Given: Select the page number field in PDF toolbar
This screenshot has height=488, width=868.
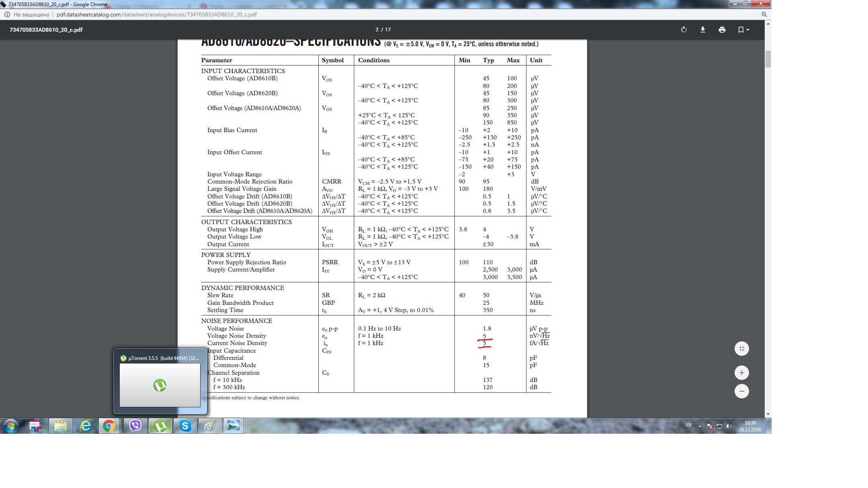Looking at the screenshot, I should pos(377,30).
